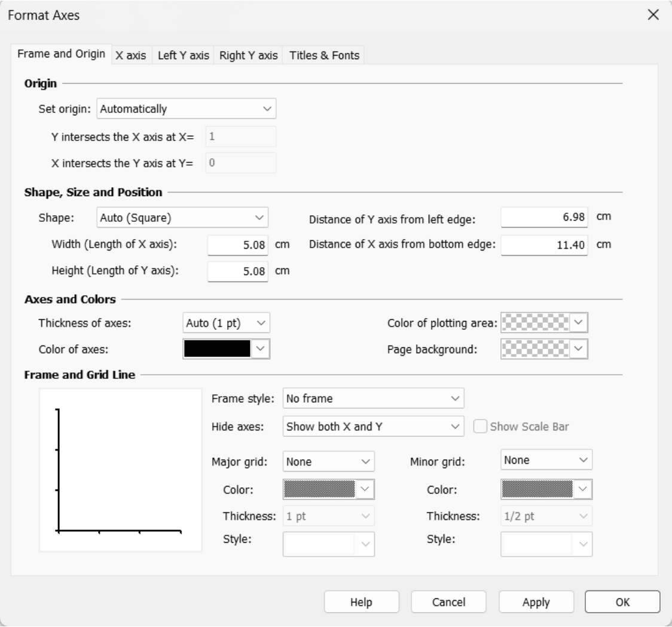The width and height of the screenshot is (672, 627).
Task: Open the Set origin dropdown
Action: tap(187, 109)
